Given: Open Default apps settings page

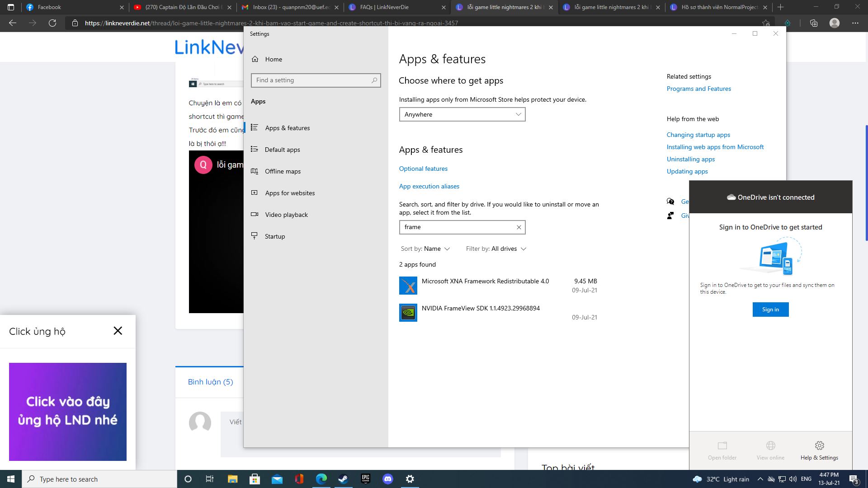Looking at the screenshot, I should (282, 150).
